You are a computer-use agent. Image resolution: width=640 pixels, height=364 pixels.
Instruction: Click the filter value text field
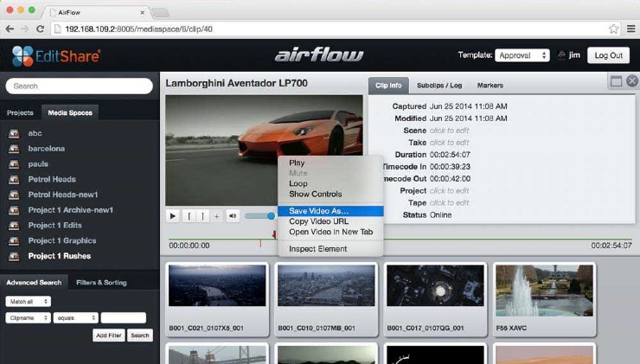[124, 317]
